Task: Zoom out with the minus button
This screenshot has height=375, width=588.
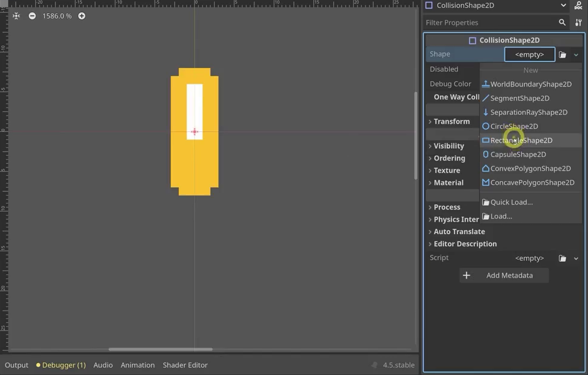Action: point(32,16)
